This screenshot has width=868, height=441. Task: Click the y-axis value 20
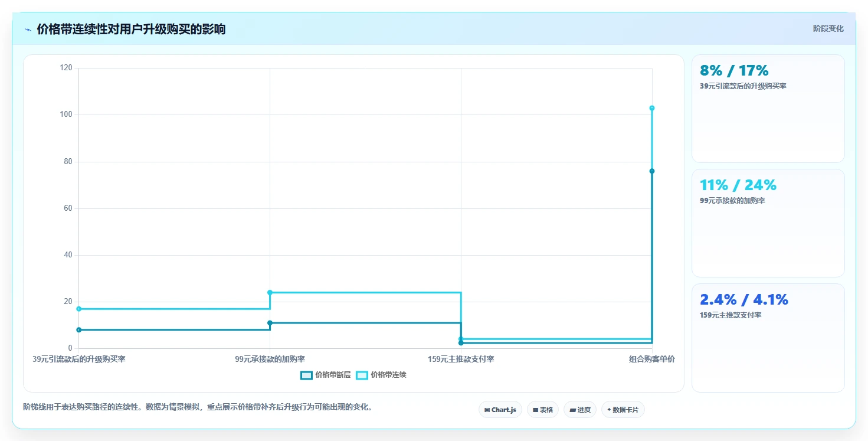(68, 302)
